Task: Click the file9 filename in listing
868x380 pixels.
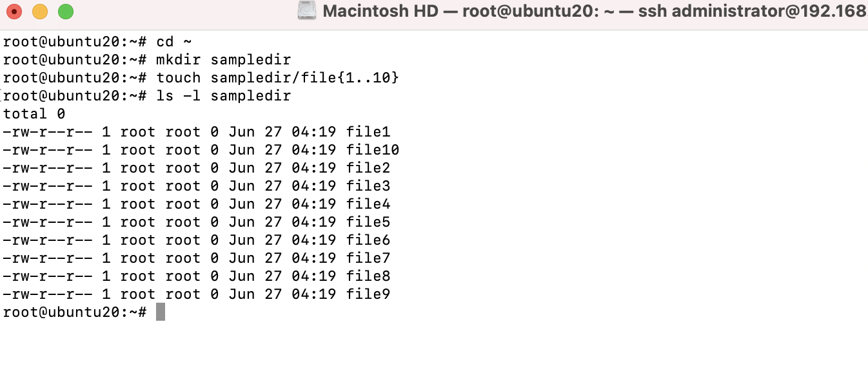Action: coord(368,294)
